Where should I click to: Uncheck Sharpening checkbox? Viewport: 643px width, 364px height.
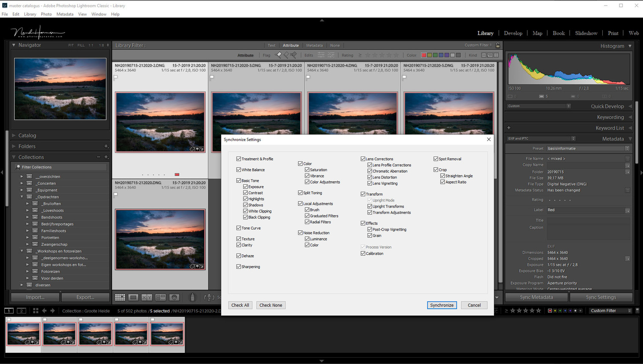[239, 267]
